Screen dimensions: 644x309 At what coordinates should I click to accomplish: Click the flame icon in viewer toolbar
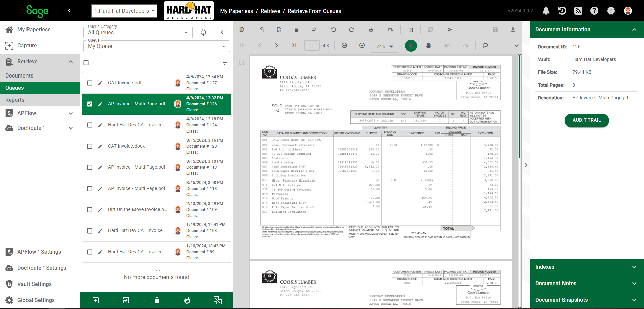[371, 30]
